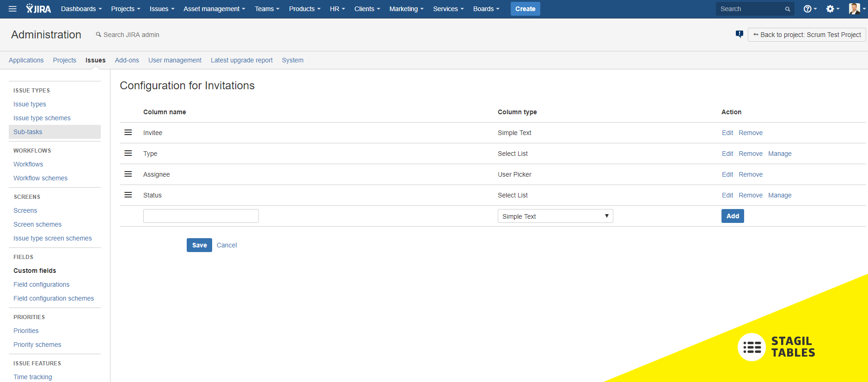Image resolution: width=868 pixels, height=382 pixels.
Task: Switch to the System admin tab
Action: click(x=293, y=60)
